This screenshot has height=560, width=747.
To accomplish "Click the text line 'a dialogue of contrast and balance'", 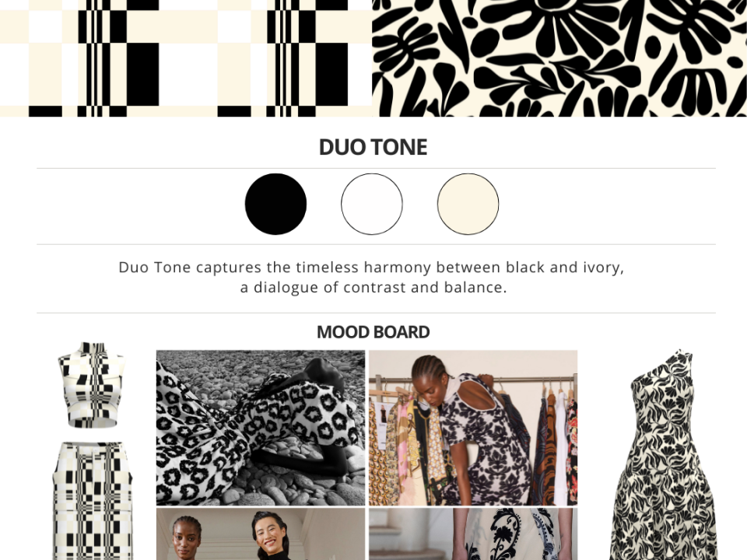I will coord(372,288).
